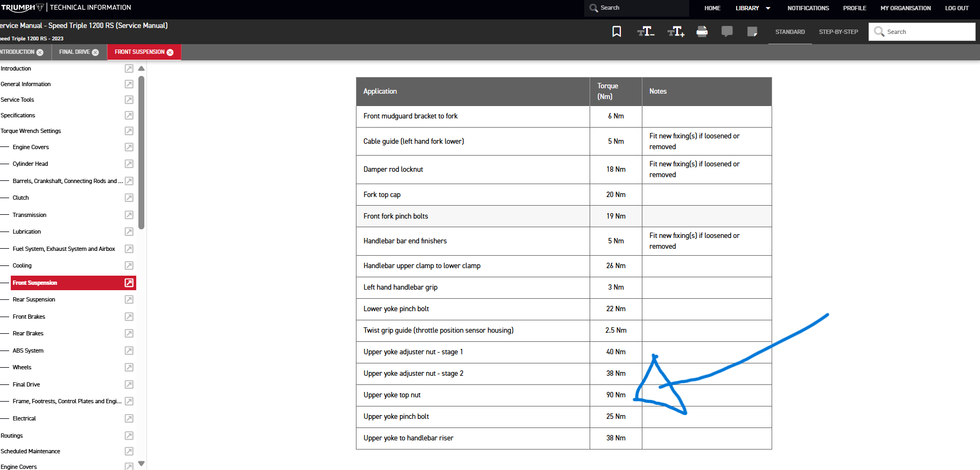Image resolution: width=980 pixels, height=470 pixels.
Task: Click the open-in-new-tab icon beside Wheels
Action: pos(129,367)
